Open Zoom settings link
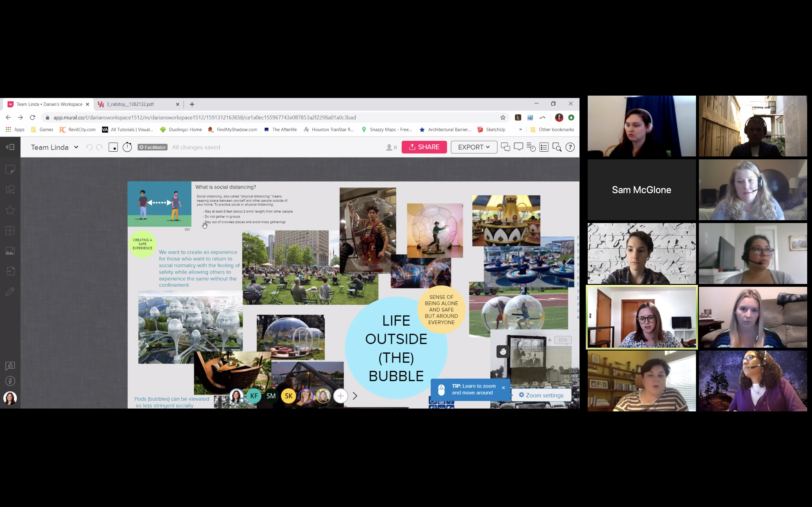 [x=541, y=395]
